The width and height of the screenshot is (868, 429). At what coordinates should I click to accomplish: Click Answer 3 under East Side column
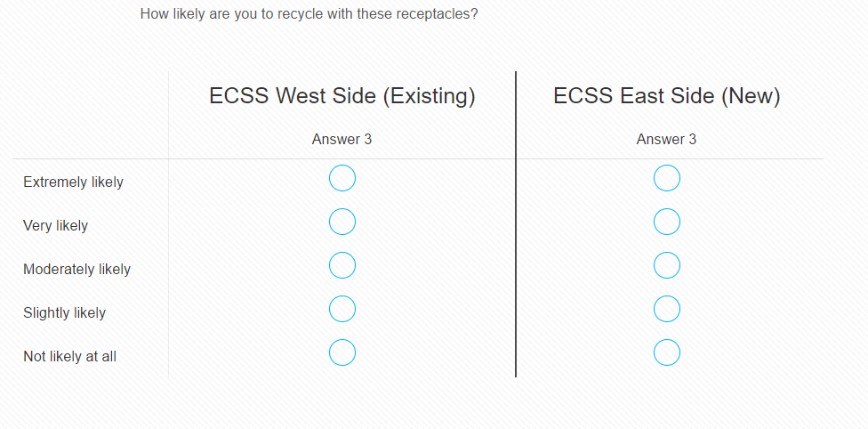click(667, 140)
